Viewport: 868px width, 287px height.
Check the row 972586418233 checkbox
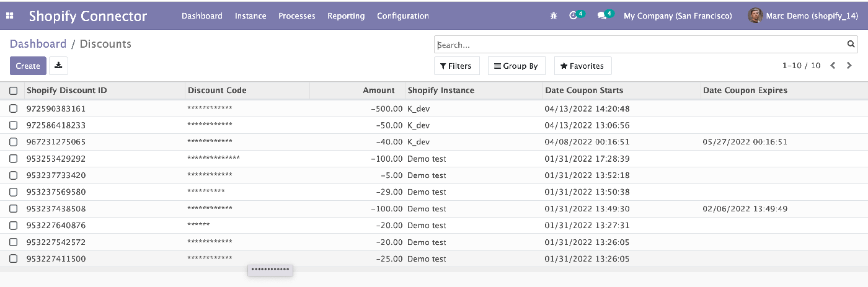tap(13, 125)
